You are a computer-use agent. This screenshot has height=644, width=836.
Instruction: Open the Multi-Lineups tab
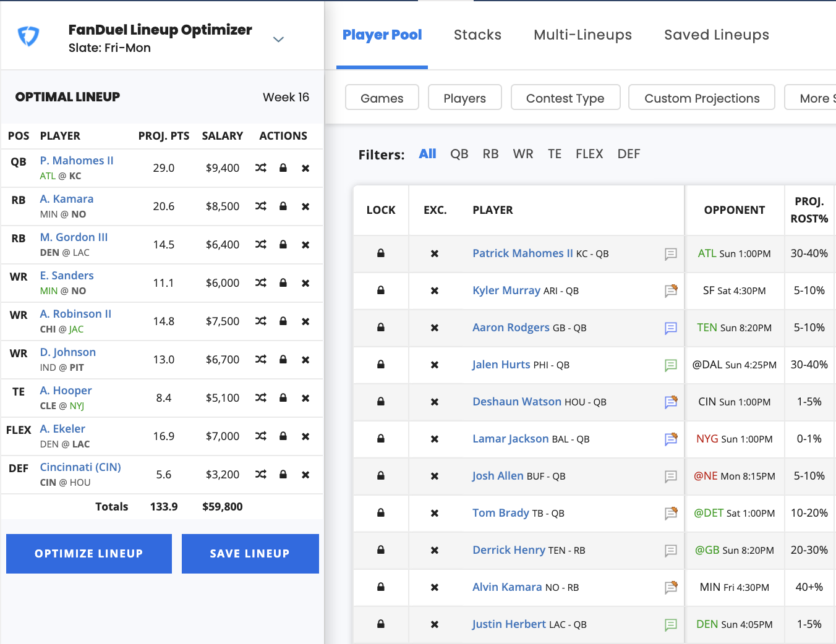tap(582, 35)
